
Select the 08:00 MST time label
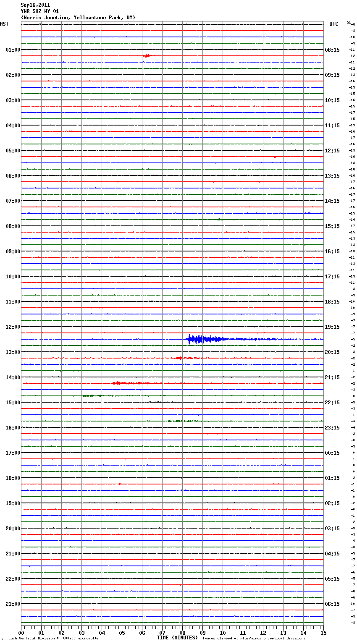click(x=13, y=226)
